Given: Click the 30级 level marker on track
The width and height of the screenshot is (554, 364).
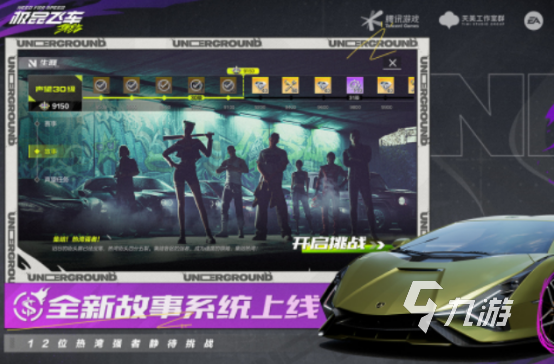Looking at the screenshot, I should tap(195, 98).
